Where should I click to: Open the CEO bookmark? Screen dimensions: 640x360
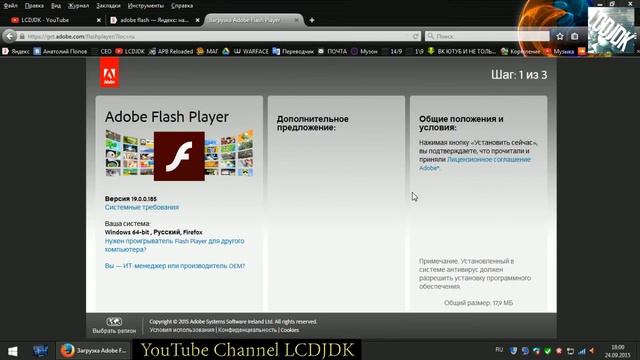102,51
